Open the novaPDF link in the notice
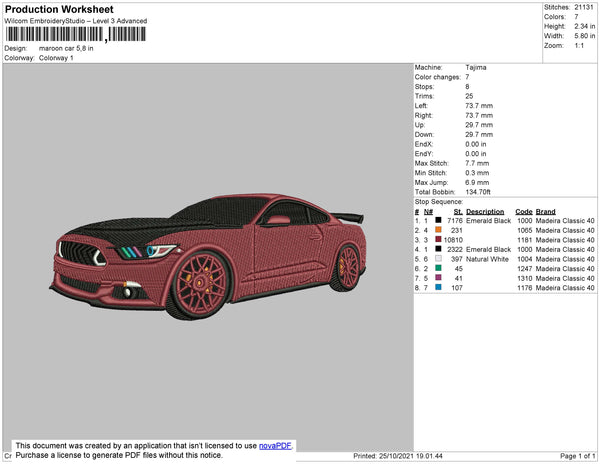This screenshot has width=600, height=464. point(275,446)
